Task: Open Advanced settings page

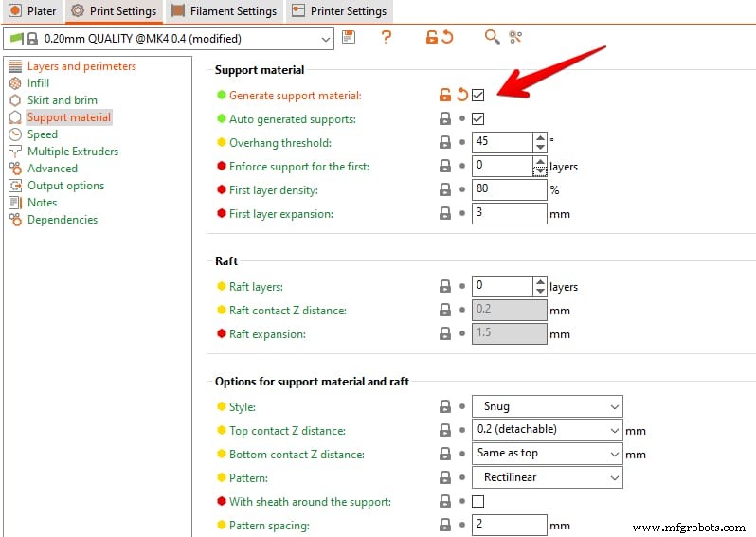Action: 52,169
